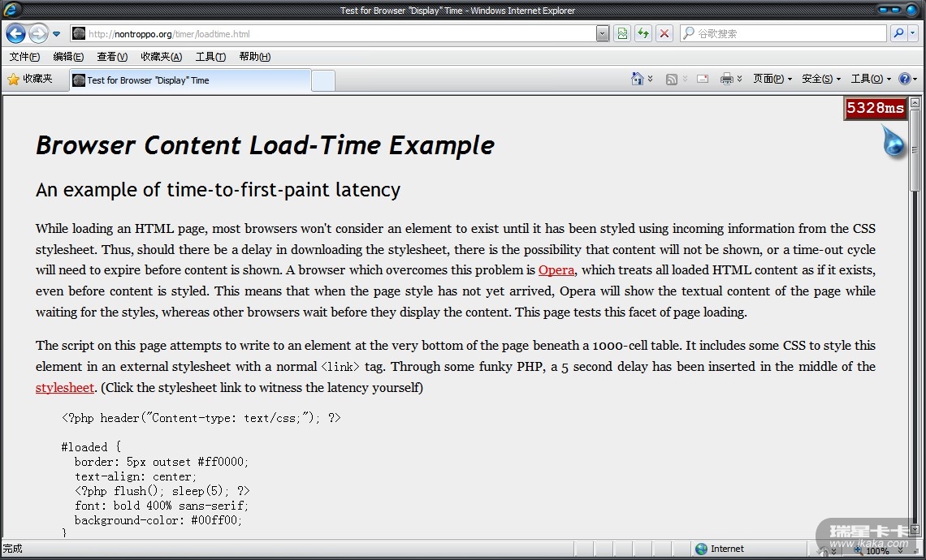Click the 收藏夹 favorites star button

click(x=30, y=79)
